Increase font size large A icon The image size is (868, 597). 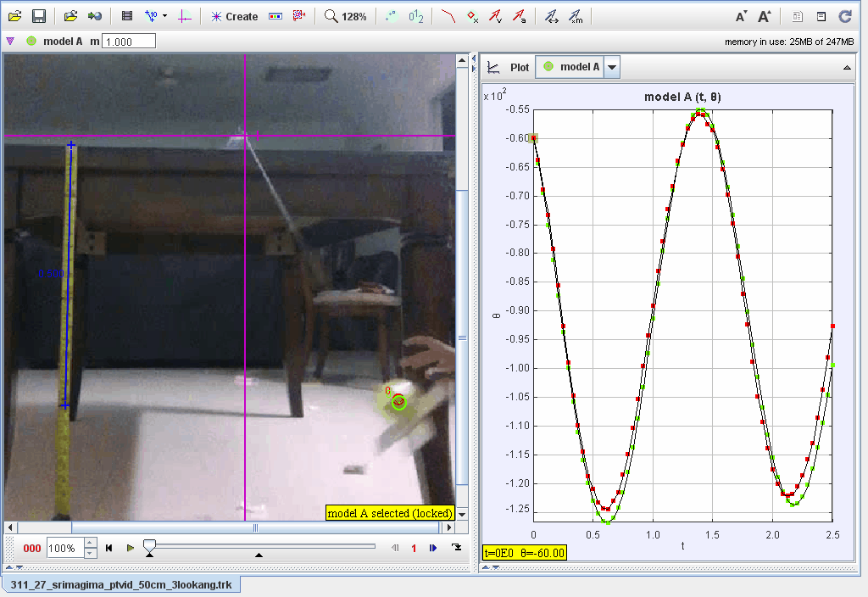coord(765,17)
